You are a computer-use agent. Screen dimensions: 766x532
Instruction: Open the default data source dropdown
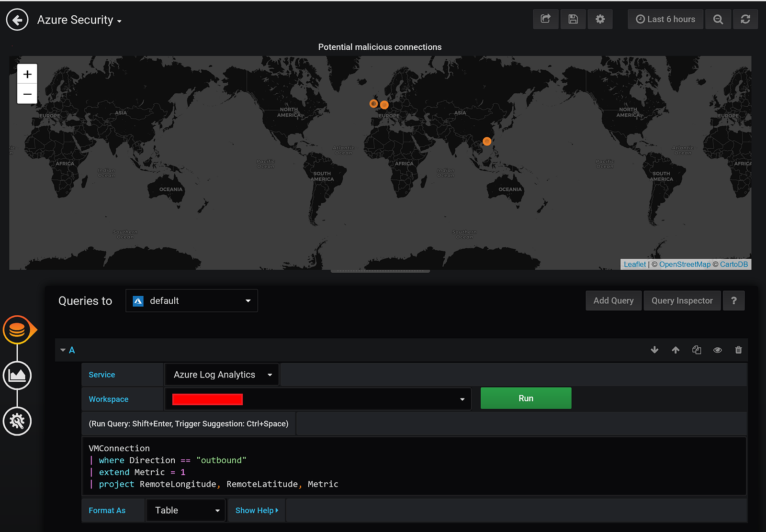[191, 300]
